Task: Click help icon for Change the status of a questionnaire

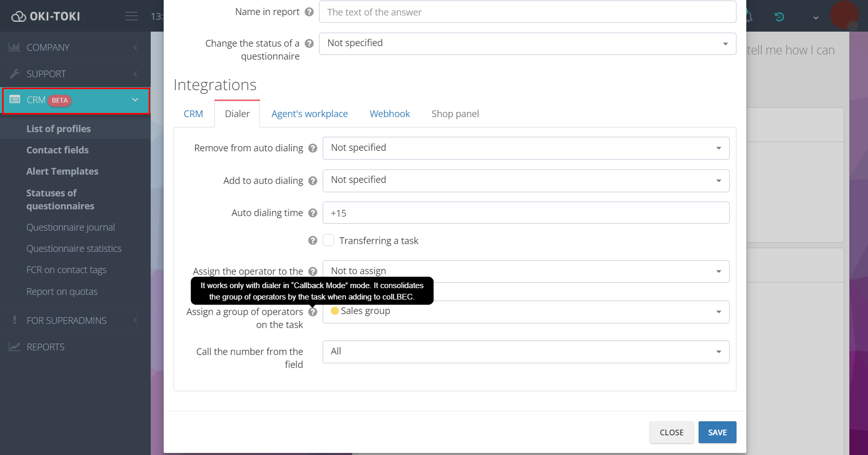Action: (x=309, y=44)
